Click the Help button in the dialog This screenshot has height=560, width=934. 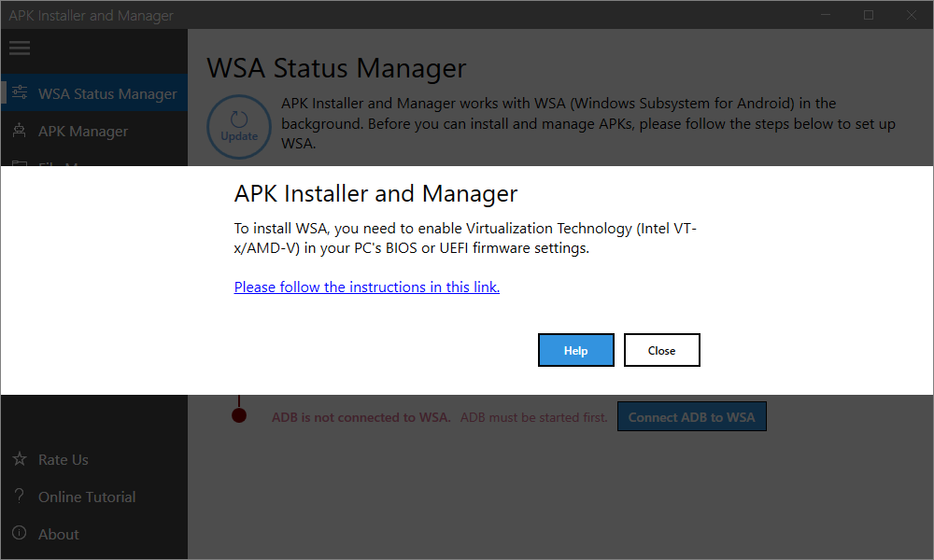(x=576, y=350)
